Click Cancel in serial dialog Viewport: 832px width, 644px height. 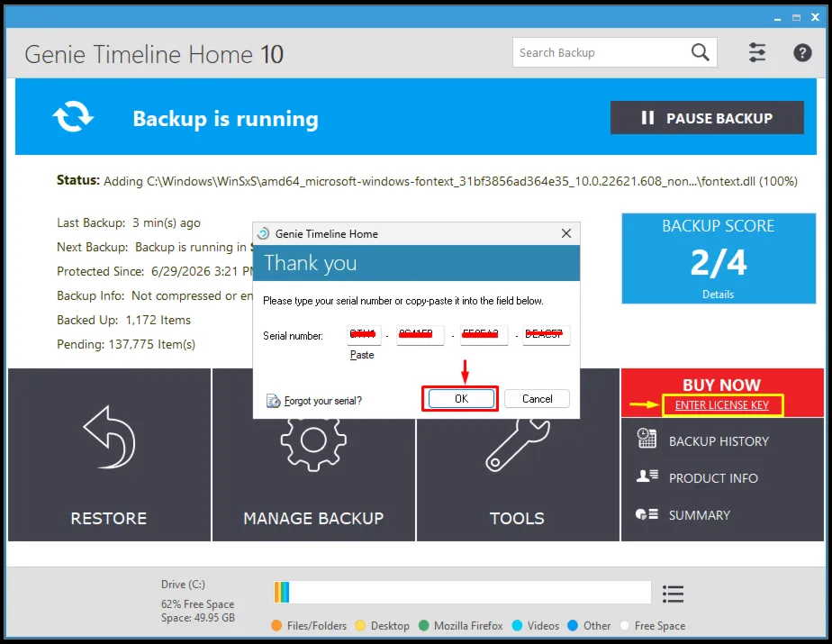[537, 399]
